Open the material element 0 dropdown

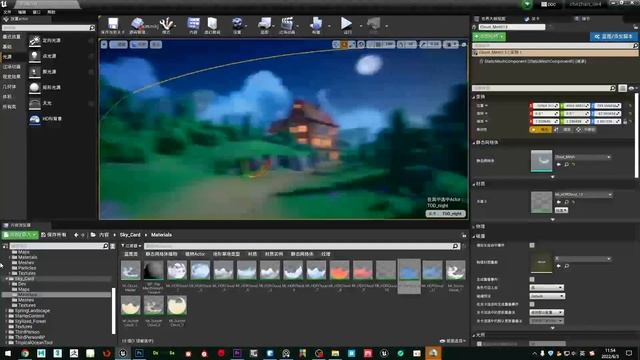point(583,195)
